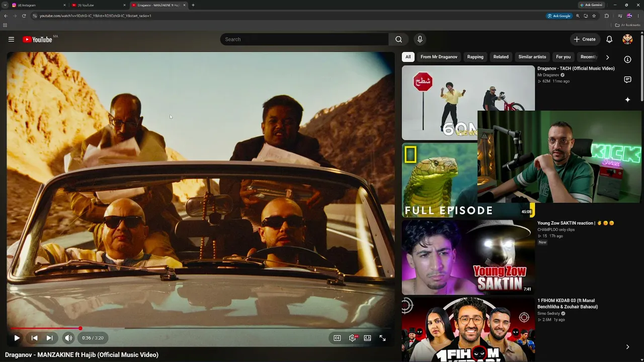Filter by the "For you" chip
This screenshot has width=644, height=362.
point(563,57)
